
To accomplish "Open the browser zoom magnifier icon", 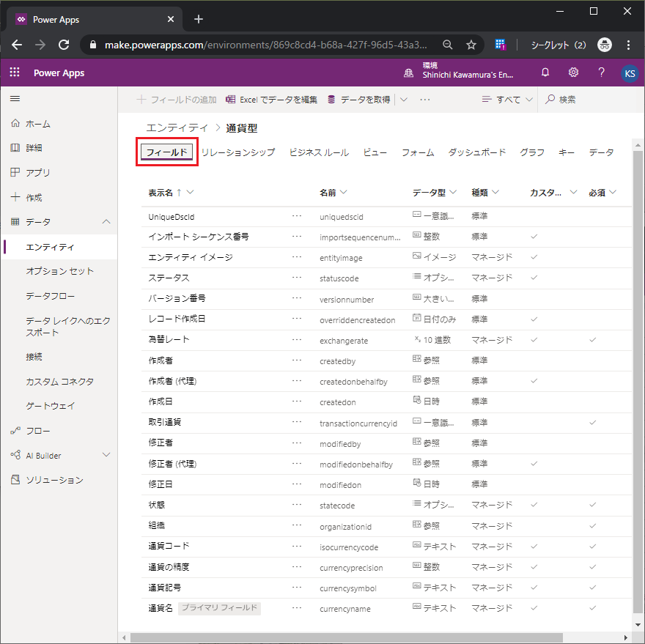I will point(448,45).
